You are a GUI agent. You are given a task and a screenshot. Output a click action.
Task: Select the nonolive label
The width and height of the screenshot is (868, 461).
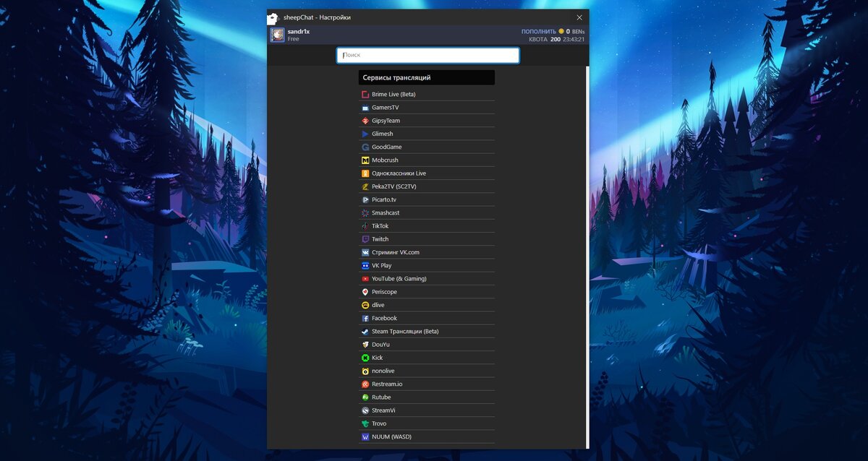pyautogui.click(x=383, y=371)
